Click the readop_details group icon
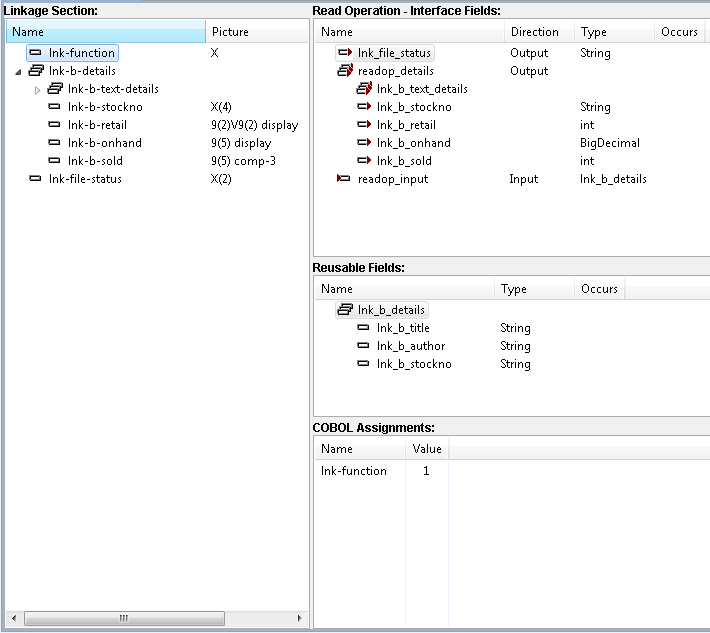 click(x=345, y=71)
